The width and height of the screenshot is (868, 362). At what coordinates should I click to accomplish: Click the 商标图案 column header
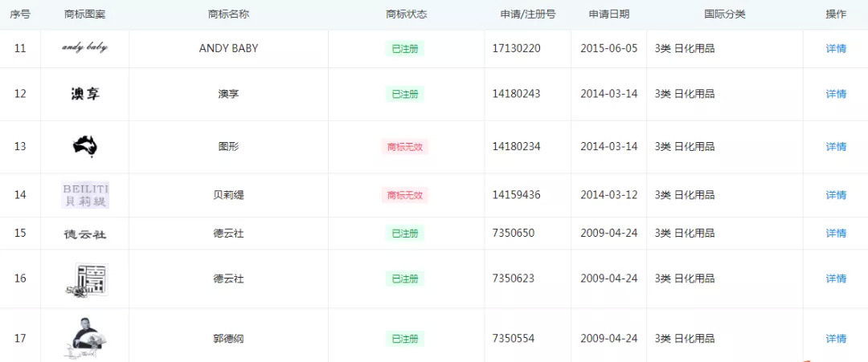coord(84,14)
